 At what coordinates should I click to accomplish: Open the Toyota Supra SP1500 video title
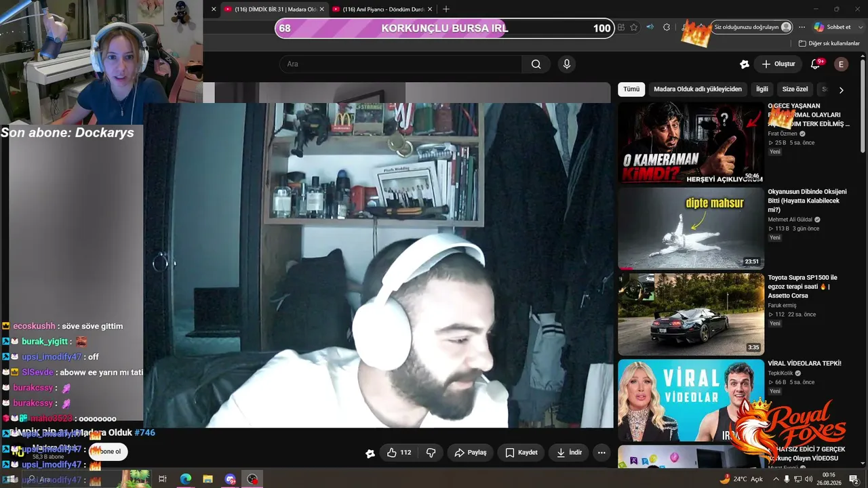pos(803,287)
